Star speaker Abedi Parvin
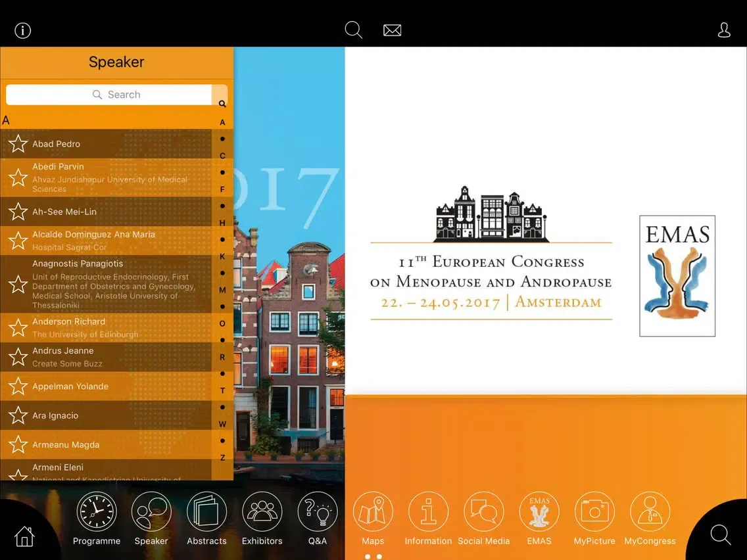Viewport: 747px width, 560px height. coord(18,177)
